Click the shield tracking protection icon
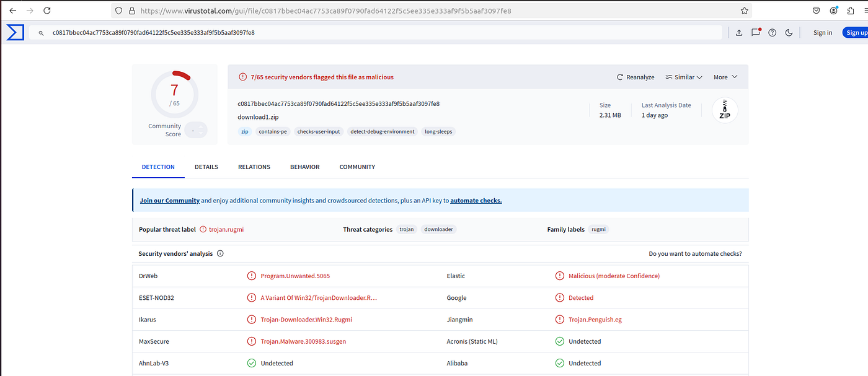The width and height of the screenshot is (868, 376). [120, 11]
